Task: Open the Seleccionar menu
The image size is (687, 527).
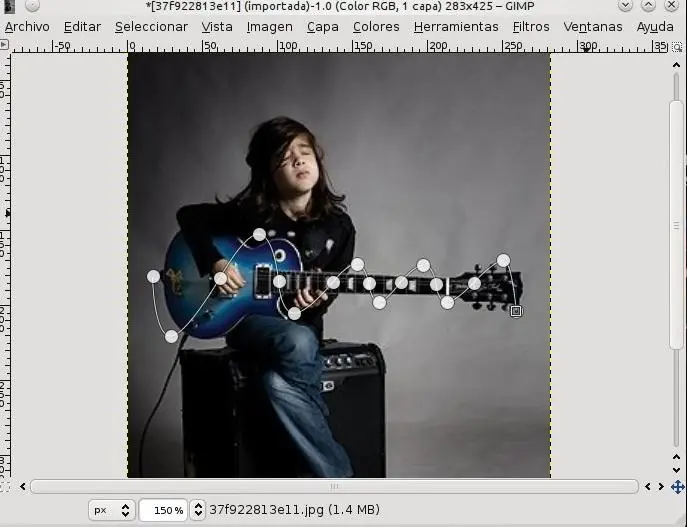Action: pyautogui.click(x=151, y=27)
